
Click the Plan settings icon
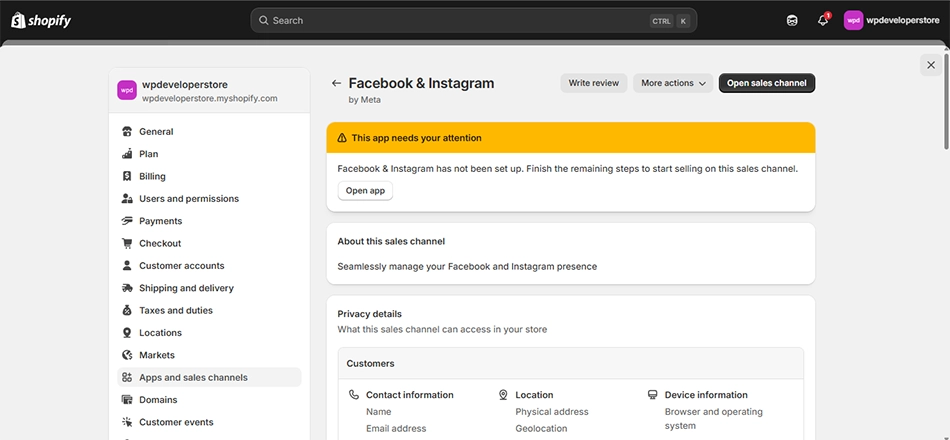127,154
